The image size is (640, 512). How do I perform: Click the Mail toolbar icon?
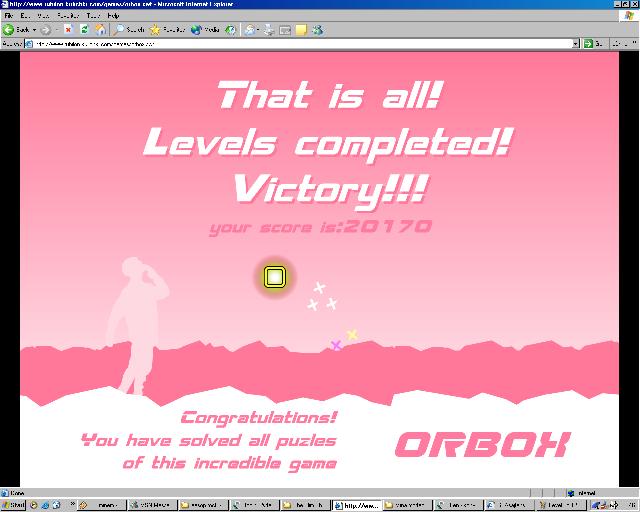click(x=250, y=30)
